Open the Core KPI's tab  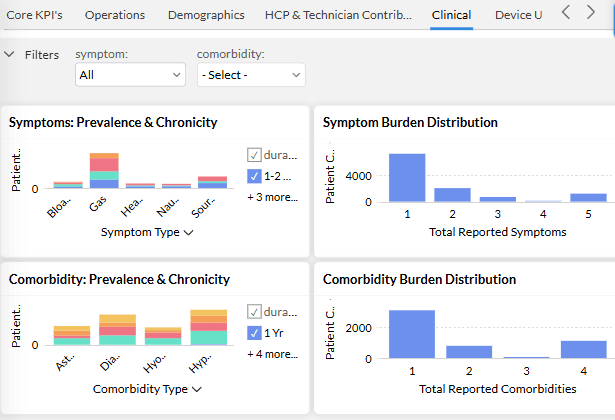pos(34,15)
